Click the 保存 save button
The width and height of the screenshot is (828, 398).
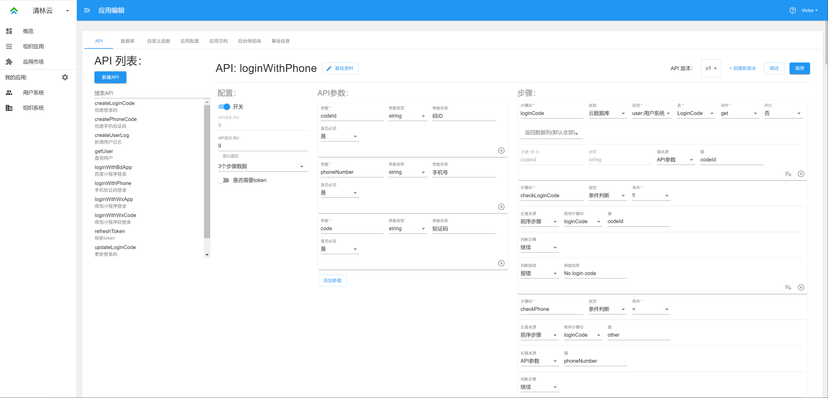pyautogui.click(x=799, y=68)
